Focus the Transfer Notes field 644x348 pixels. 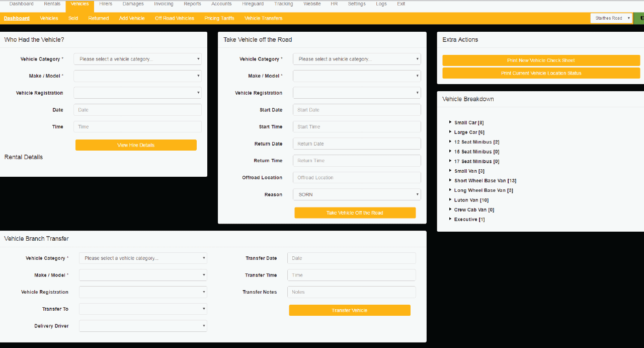click(x=351, y=292)
